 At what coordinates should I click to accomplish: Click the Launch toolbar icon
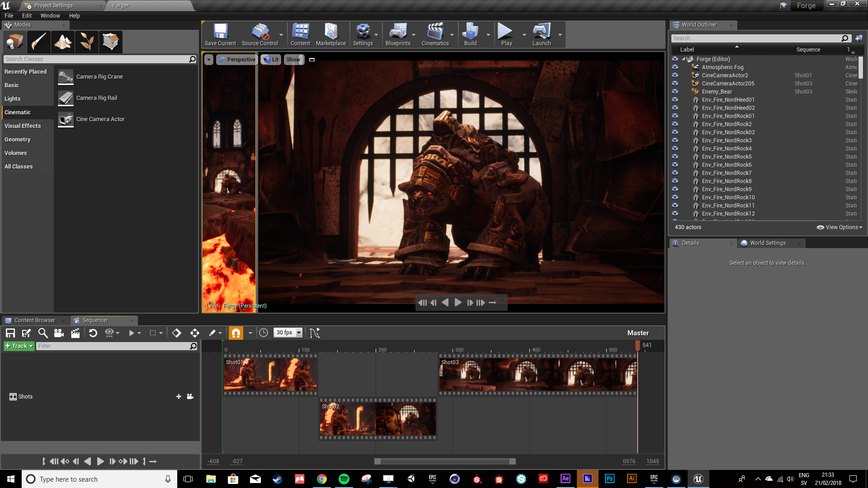pyautogui.click(x=542, y=35)
